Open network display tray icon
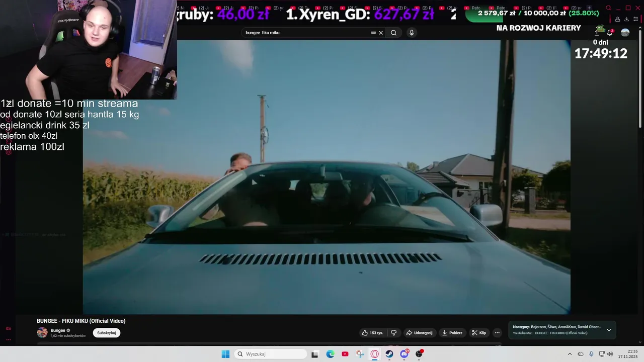This screenshot has width=644, height=362. tap(602, 354)
